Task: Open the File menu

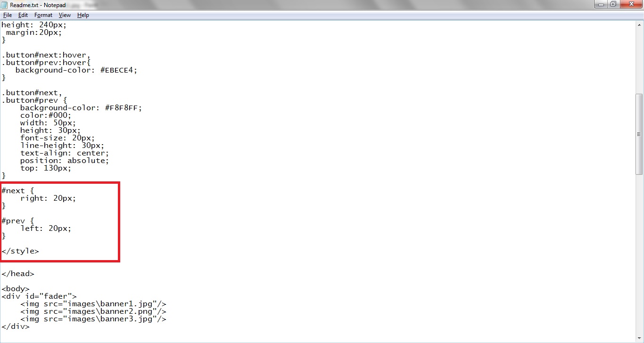Action: click(7, 15)
